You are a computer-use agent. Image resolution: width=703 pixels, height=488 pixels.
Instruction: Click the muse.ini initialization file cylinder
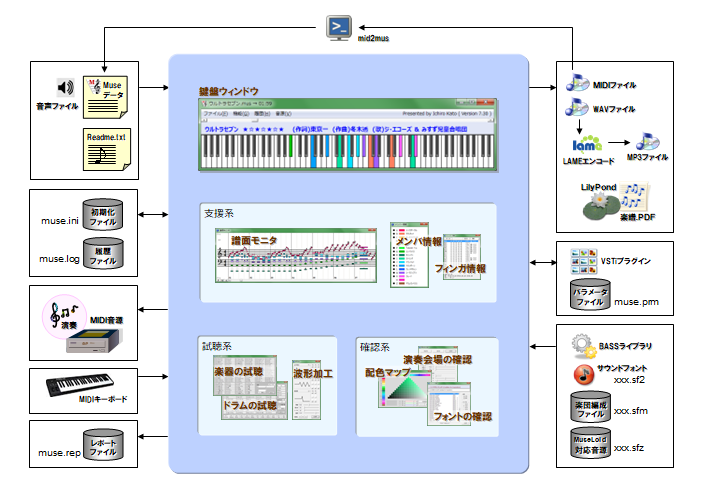[104, 217]
